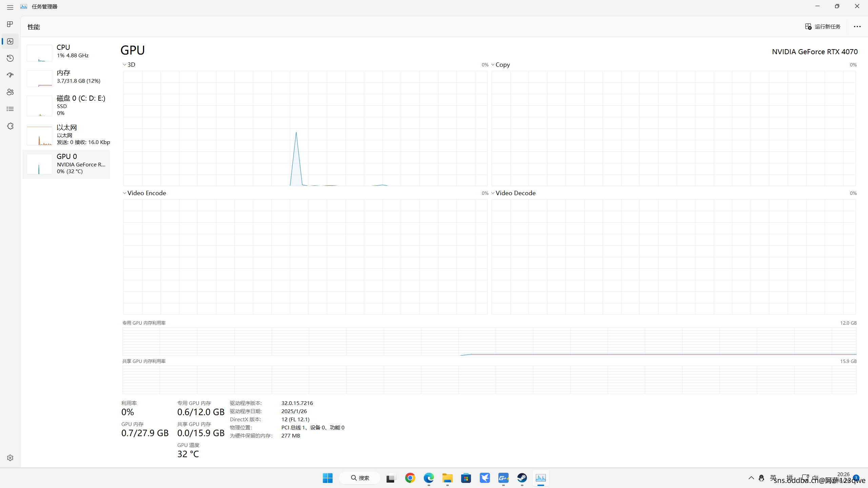868x488 pixels.
Task: Open the Task View taskbar icon
Action: point(391,478)
